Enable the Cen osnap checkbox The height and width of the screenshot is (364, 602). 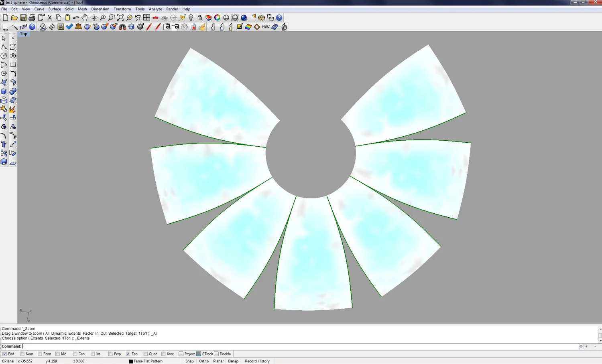(75, 354)
